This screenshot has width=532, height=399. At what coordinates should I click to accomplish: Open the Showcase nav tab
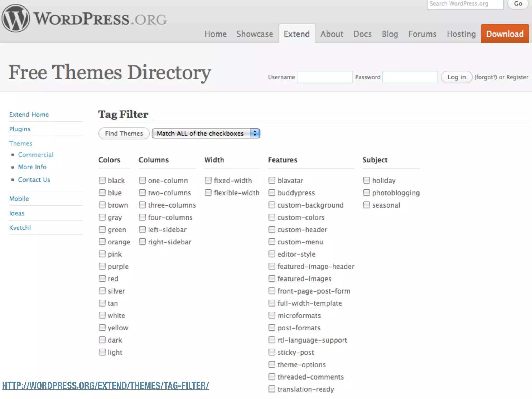pyautogui.click(x=255, y=34)
